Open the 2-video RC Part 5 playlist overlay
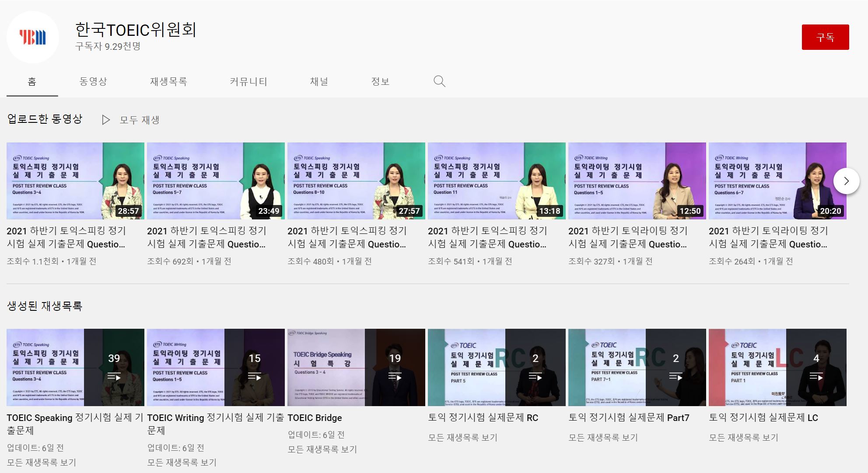 pos(535,367)
